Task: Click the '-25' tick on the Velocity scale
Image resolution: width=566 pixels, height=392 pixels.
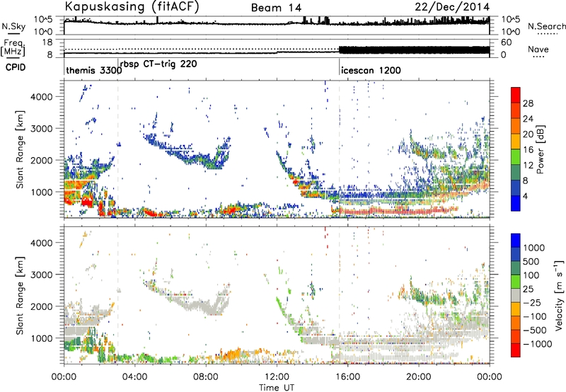Action: [532, 302]
